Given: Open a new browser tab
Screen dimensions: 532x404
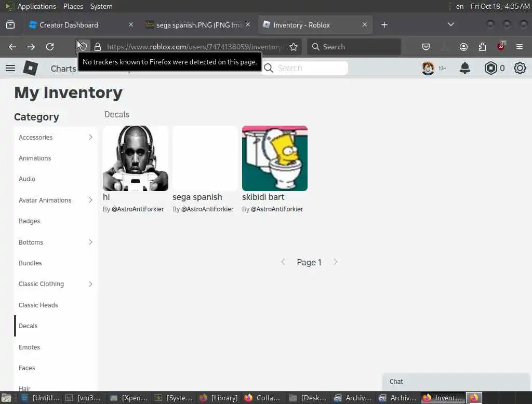Looking at the screenshot, I should (384, 25).
